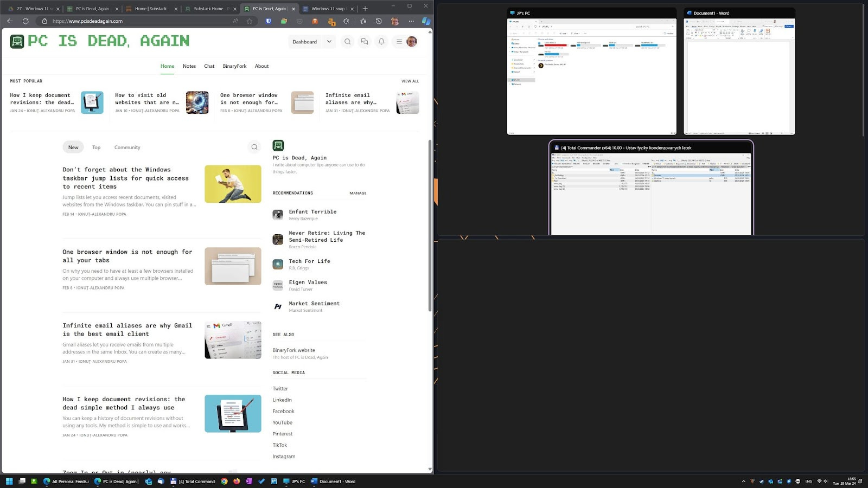This screenshot has width=868, height=488.
Task: Open the Notes navigation item
Action: tap(189, 66)
